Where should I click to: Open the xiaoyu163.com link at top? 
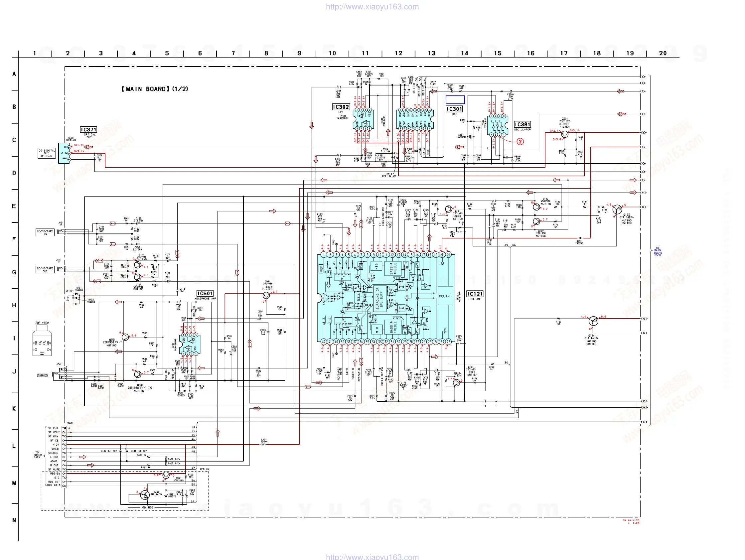[x=372, y=7]
